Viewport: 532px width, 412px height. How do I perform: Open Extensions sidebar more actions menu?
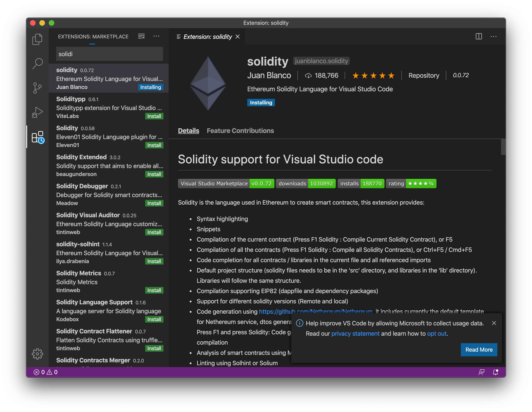(156, 36)
